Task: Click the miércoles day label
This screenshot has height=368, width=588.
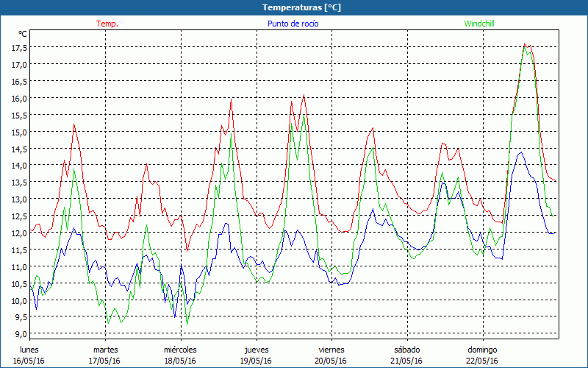Action: [180, 350]
